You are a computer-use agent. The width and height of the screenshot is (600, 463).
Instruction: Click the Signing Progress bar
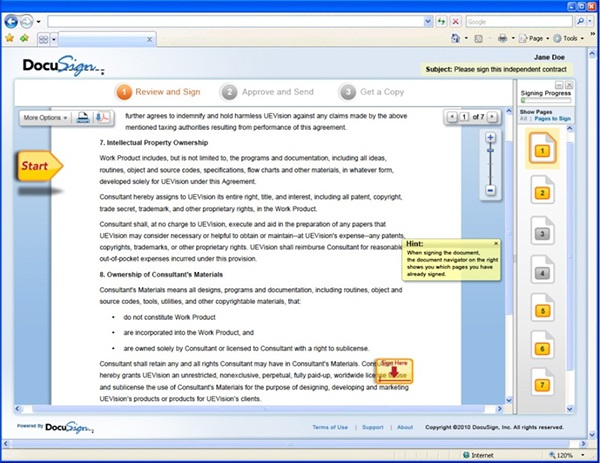point(546,100)
